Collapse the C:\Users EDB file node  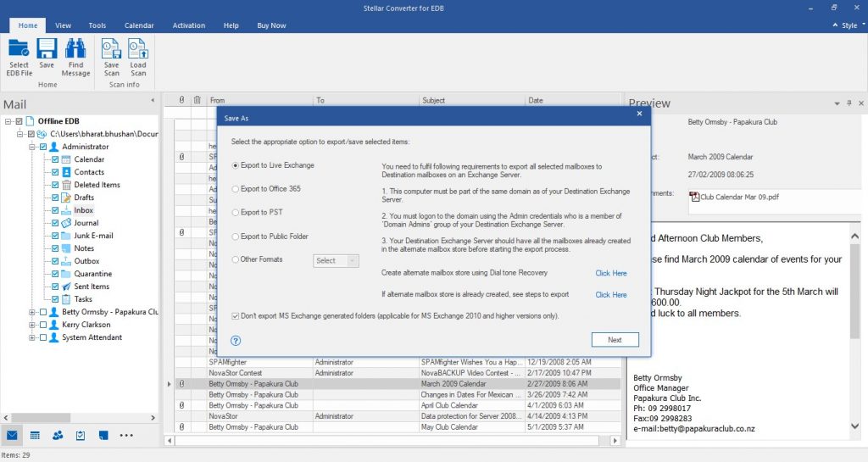pyautogui.click(x=20, y=134)
